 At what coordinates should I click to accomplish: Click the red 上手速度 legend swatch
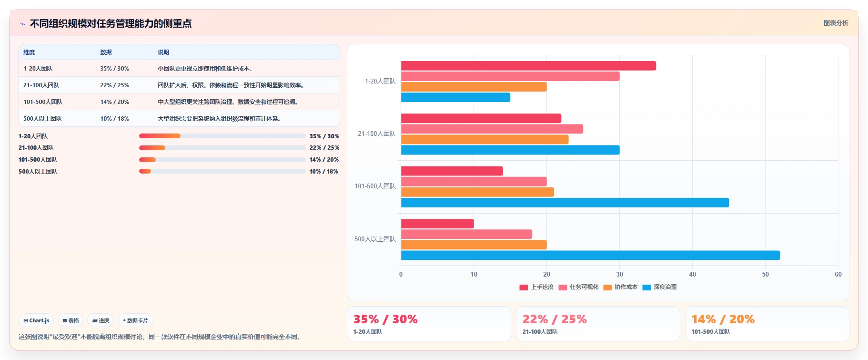524,287
